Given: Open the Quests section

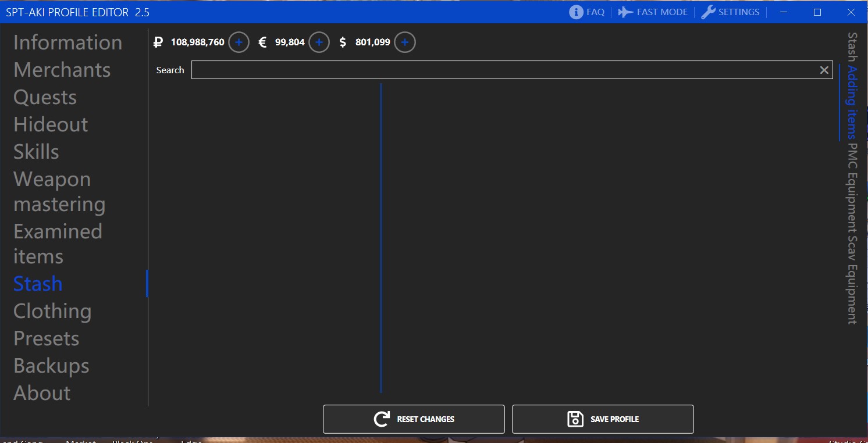Looking at the screenshot, I should tap(45, 97).
